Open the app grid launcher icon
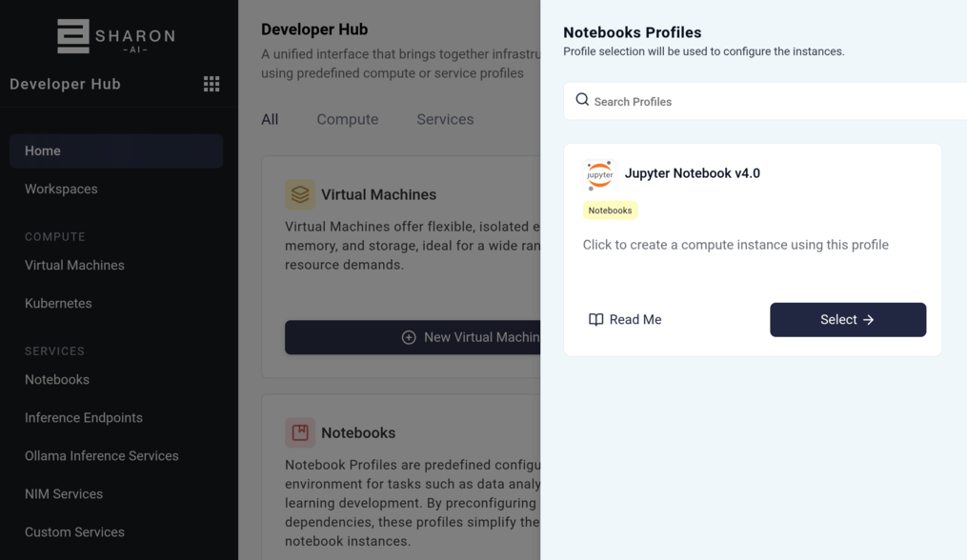967x560 pixels. 212,84
